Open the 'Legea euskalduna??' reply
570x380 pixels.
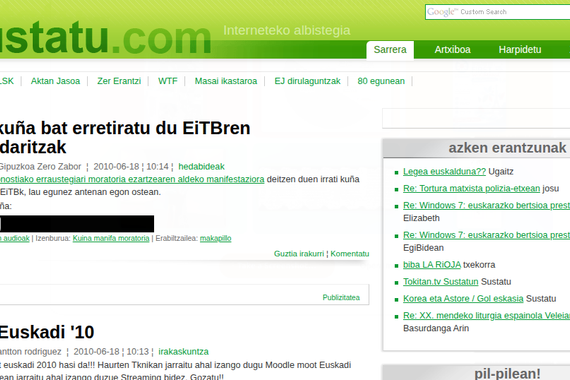444,172
